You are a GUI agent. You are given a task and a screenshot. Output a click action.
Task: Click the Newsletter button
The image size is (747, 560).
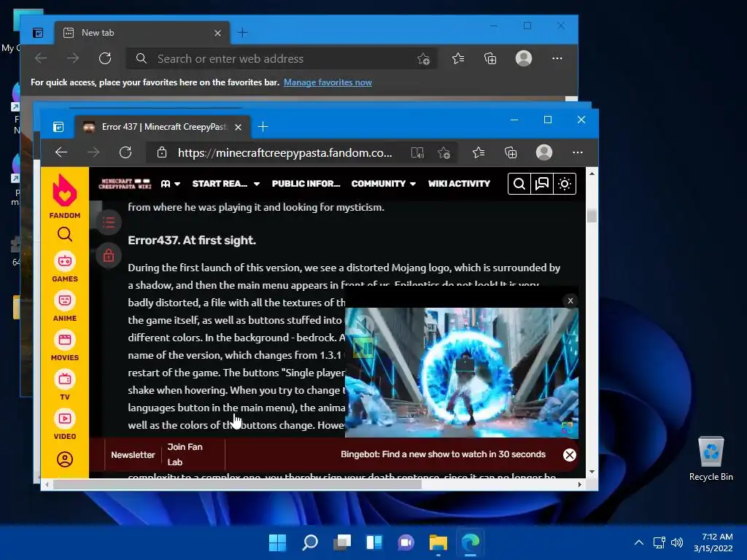[x=133, y=455]
